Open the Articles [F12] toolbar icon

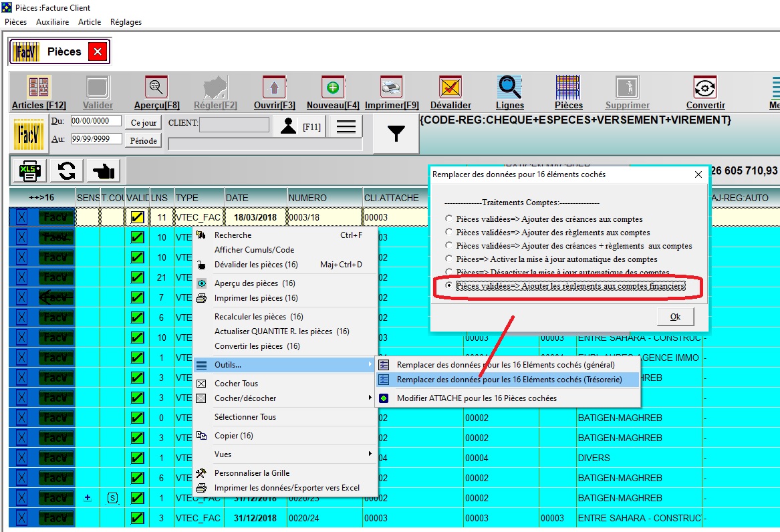pyautogui.click(x=39, y=88)
